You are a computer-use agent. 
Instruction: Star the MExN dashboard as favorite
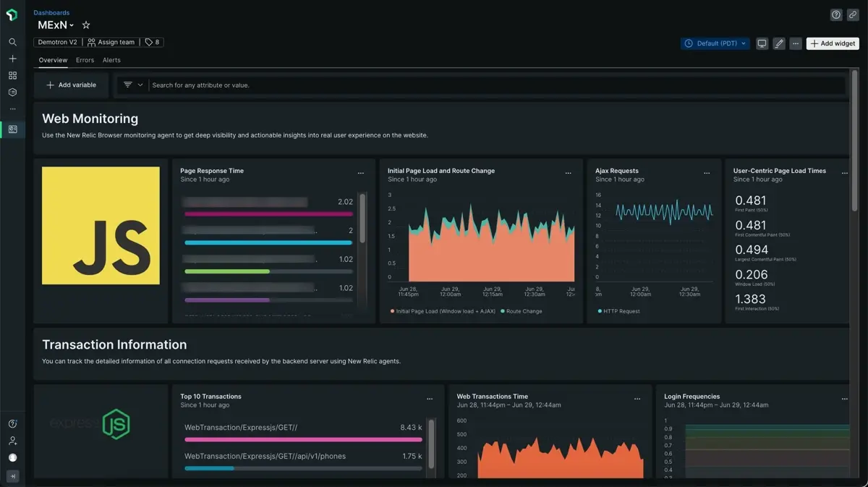[x=86, y=25]
